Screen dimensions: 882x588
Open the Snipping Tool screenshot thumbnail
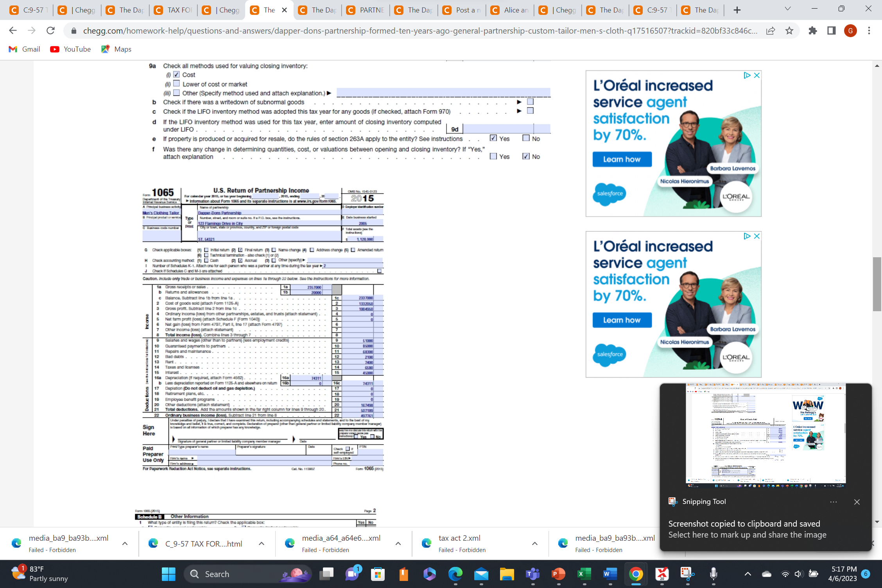765,435
